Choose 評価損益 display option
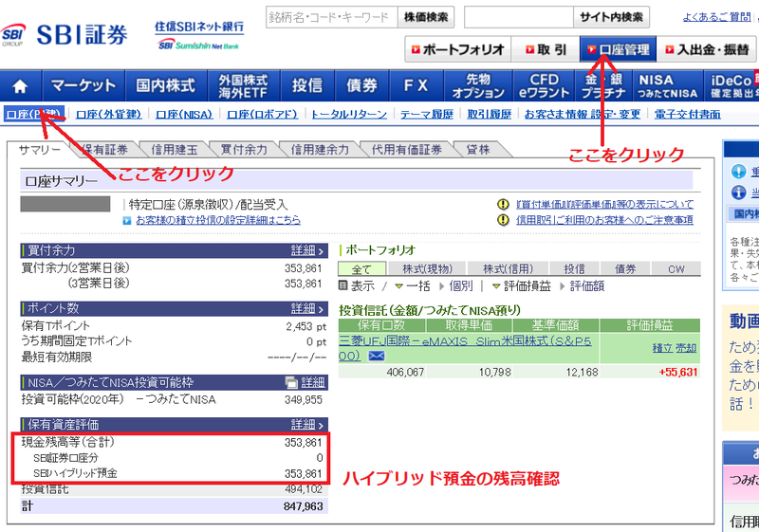759x532 pixels. click(528, 285)
